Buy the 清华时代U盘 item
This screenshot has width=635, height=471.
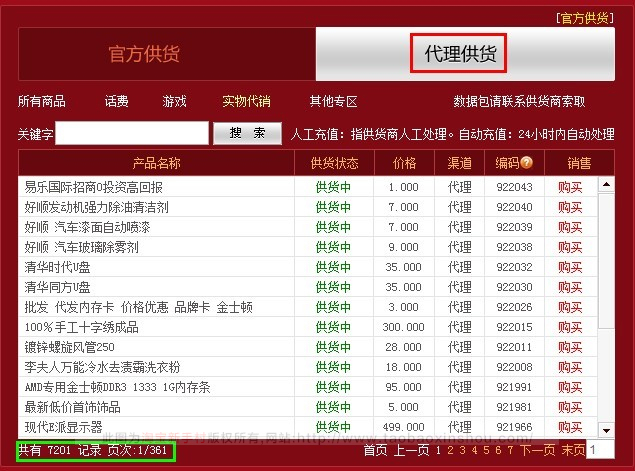pos(570,267)
